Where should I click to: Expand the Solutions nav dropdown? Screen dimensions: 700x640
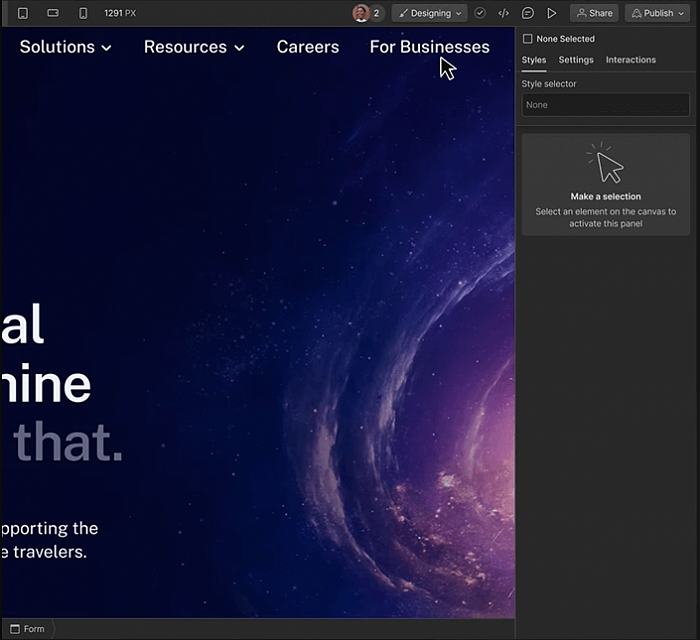point(65,47)
